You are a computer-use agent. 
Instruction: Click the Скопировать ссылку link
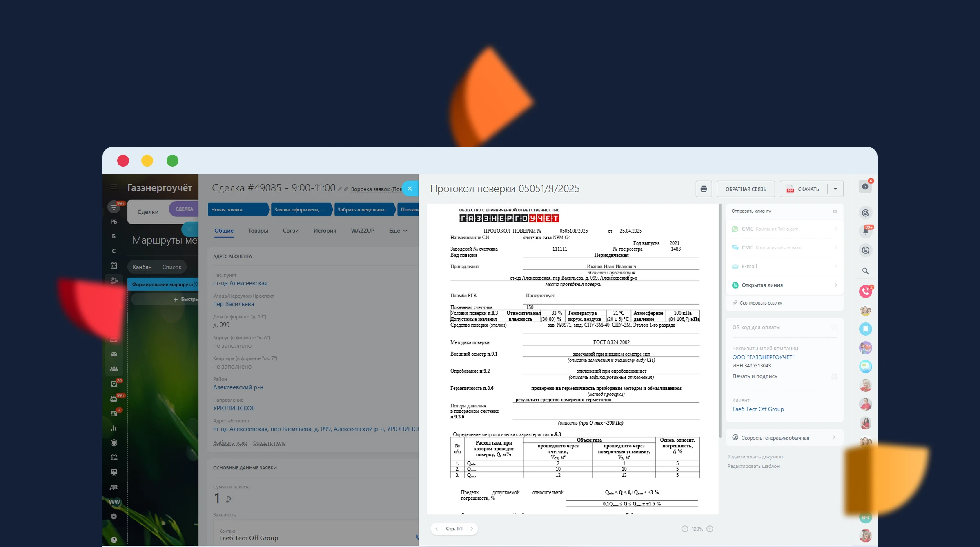760,303
